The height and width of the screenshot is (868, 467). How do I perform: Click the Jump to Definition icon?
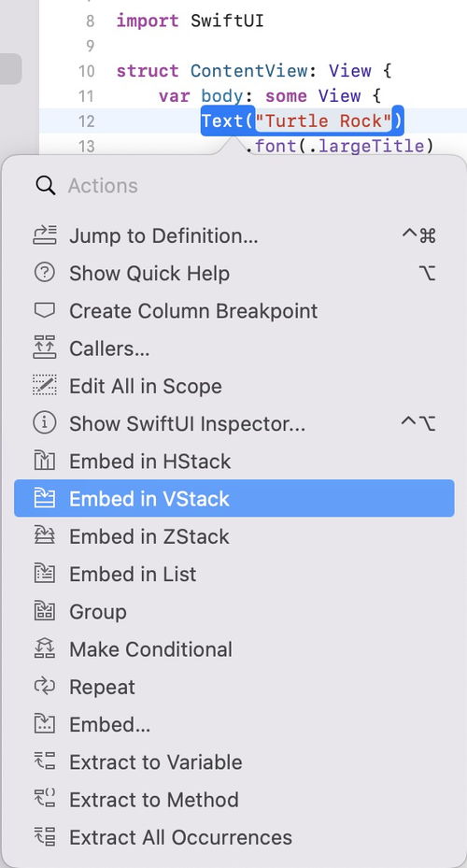[45, 235]
